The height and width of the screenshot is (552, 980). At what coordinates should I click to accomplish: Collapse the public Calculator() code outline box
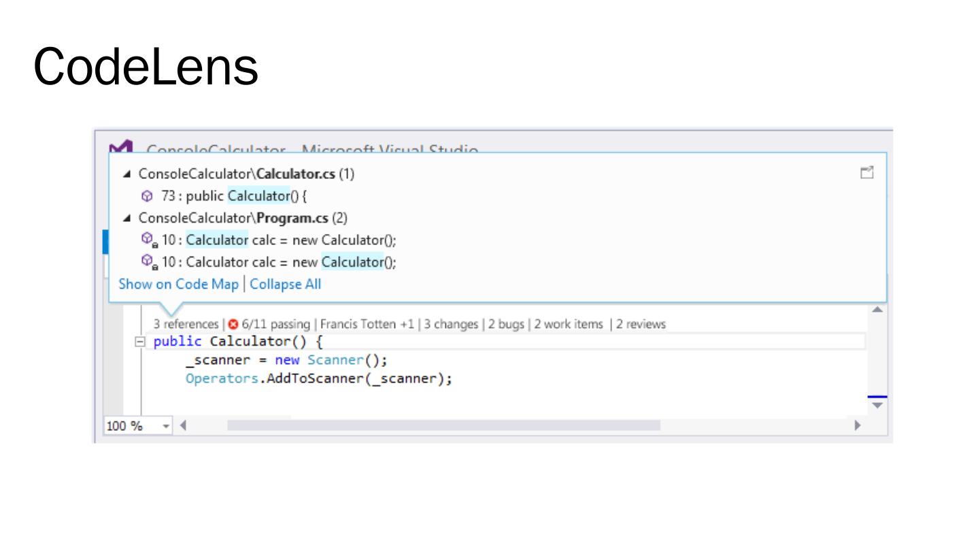coord(140,342)
